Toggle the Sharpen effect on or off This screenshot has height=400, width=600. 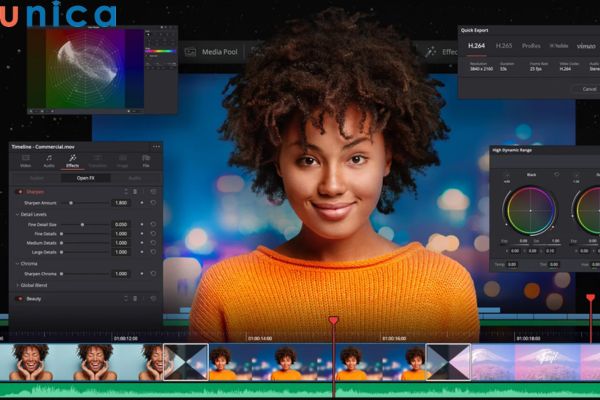(20, 192)
